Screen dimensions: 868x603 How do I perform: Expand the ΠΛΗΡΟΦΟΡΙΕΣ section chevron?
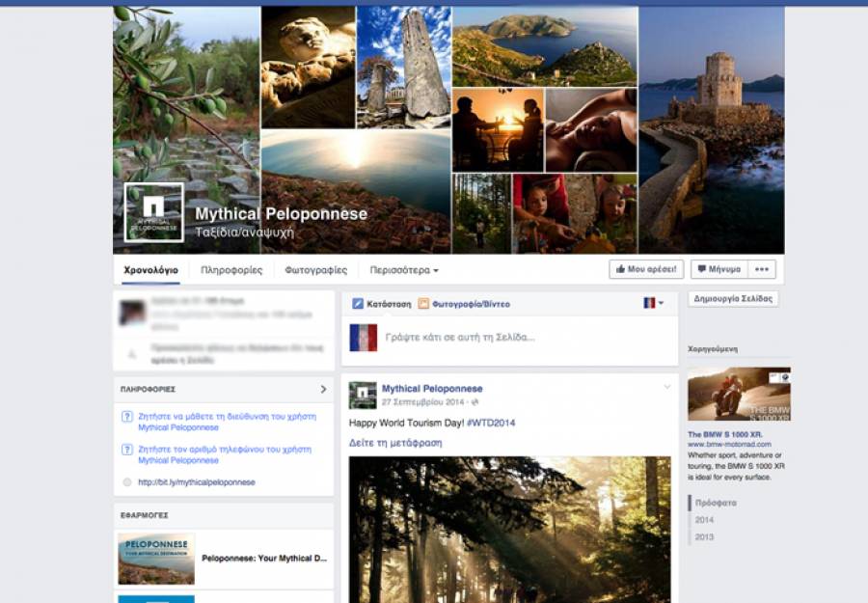click(323, 389)
